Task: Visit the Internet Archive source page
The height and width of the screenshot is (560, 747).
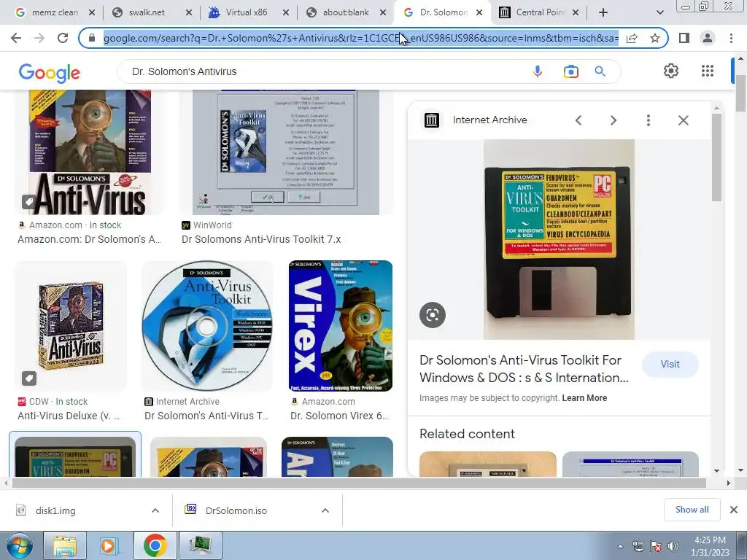Action: pyautogui.click(x=670, y=365)
